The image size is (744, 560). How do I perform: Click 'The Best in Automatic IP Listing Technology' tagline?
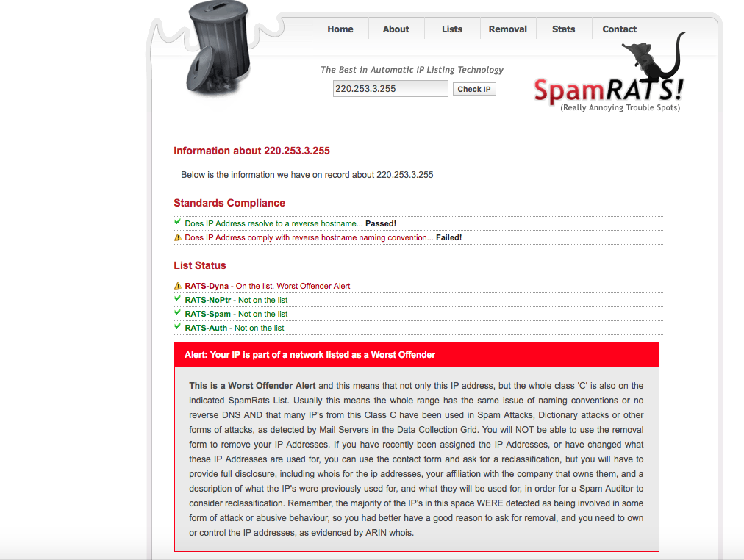point(412,70)
